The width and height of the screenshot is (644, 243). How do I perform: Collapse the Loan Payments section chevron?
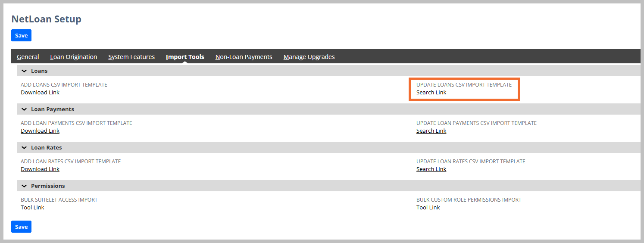tap(24, 109)
